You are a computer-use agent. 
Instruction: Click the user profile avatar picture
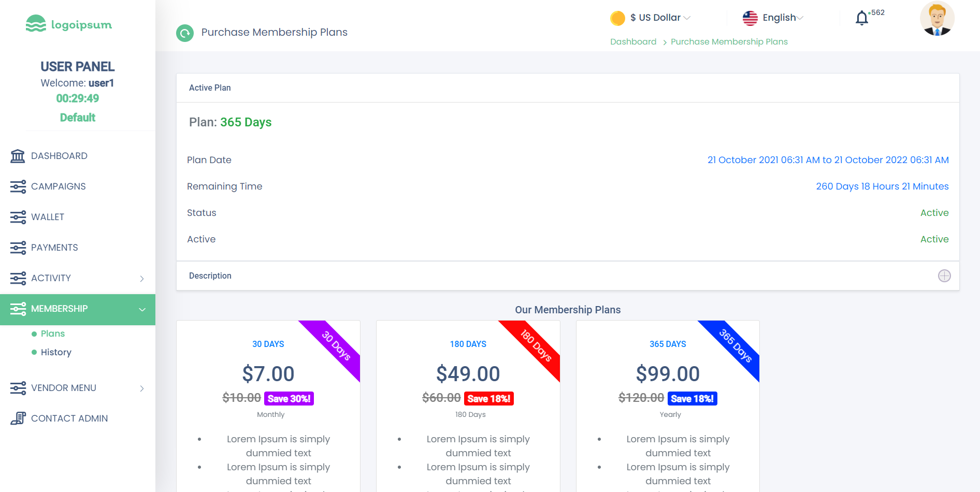click(937, 18)
